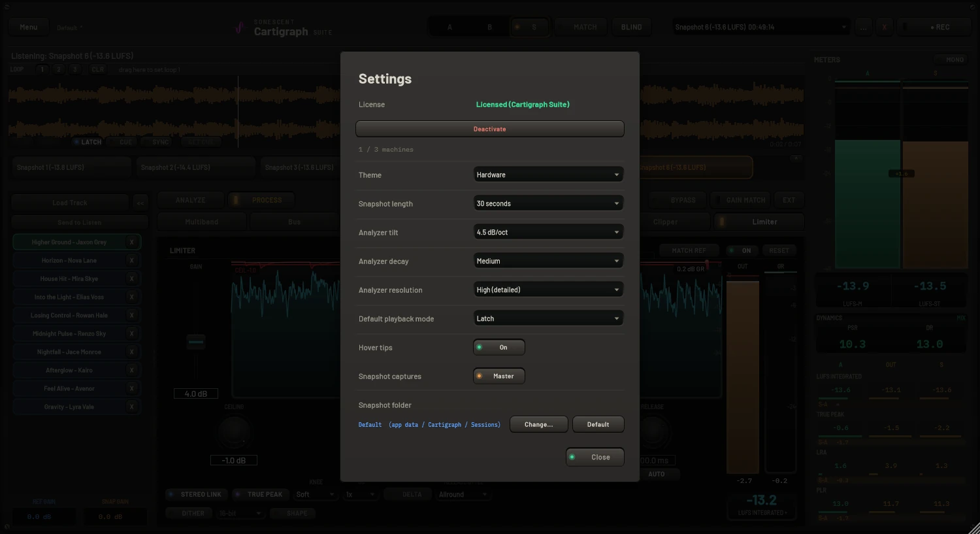Click the red Deactivate license button

pos(490,129)
